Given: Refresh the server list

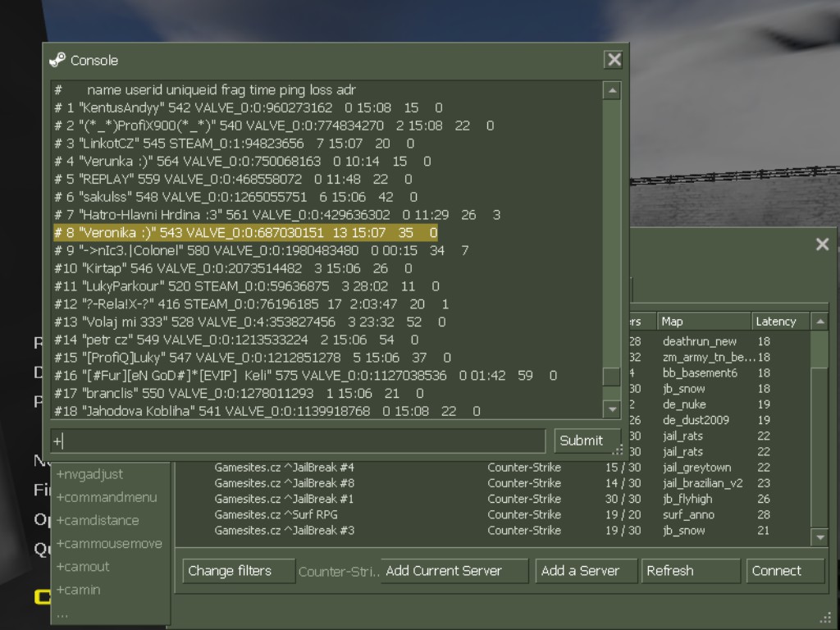Looking at the screenshot, I should [x=691, y=571].
